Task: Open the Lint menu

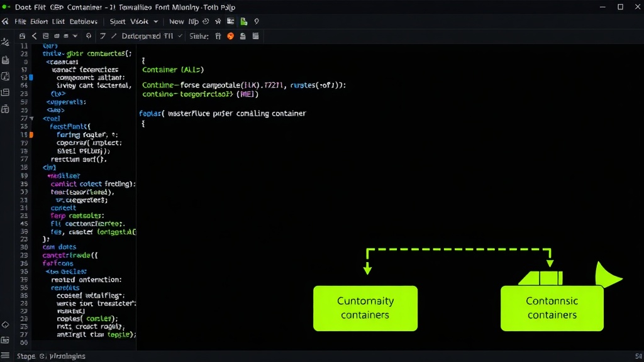Action: pos(58,21)
